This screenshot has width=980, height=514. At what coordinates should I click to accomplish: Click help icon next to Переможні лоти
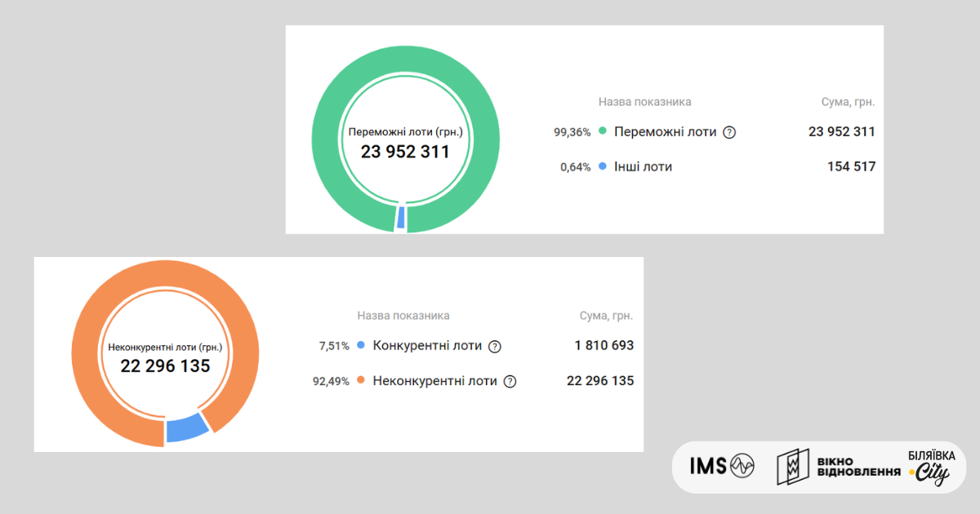729,132
